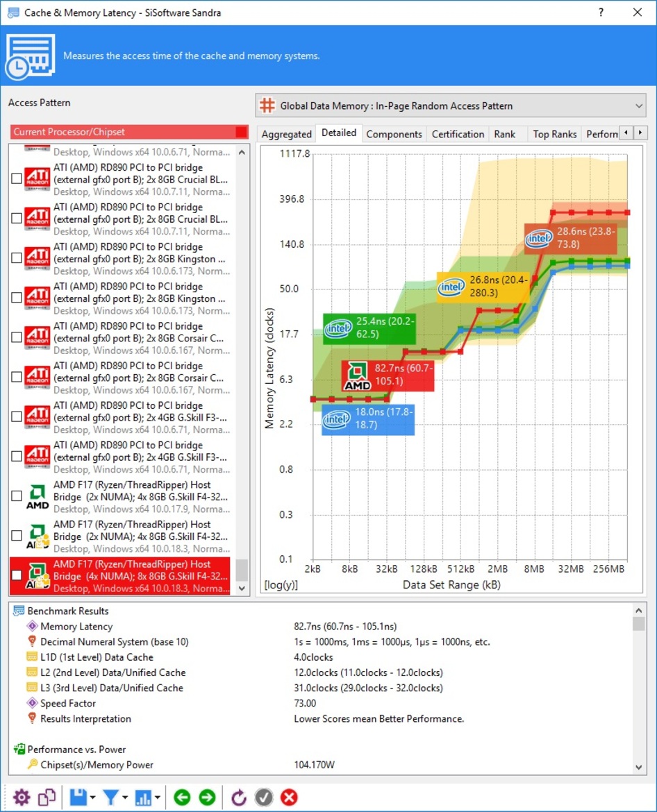Screen dimensions: 657x812
Task: Select the Detailed tab
Action: click(x=339, y=133)
